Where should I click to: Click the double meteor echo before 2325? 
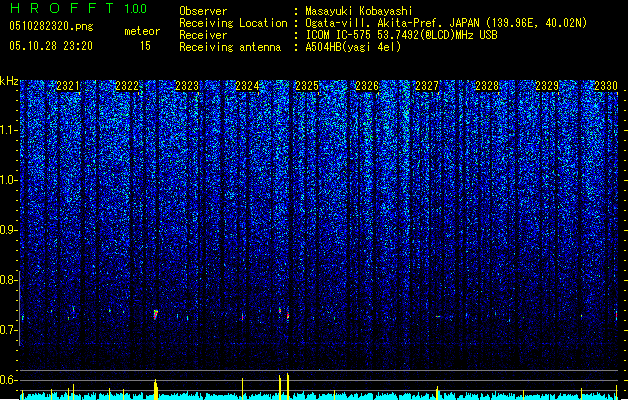point(284,313)
